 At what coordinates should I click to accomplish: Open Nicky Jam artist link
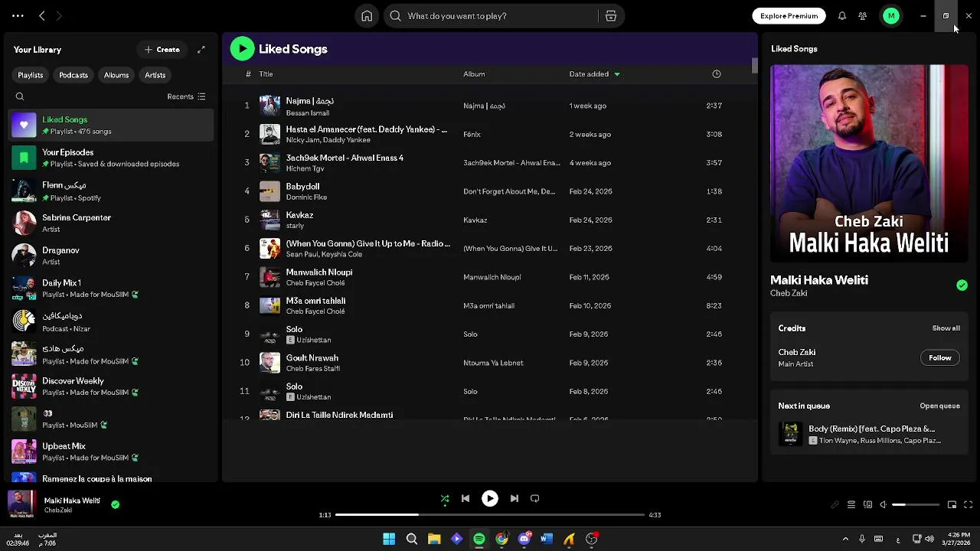[303, 140]
